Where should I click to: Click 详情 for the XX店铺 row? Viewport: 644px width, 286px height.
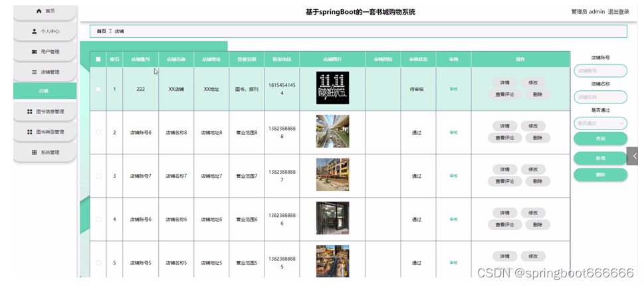tap(505, 82)
